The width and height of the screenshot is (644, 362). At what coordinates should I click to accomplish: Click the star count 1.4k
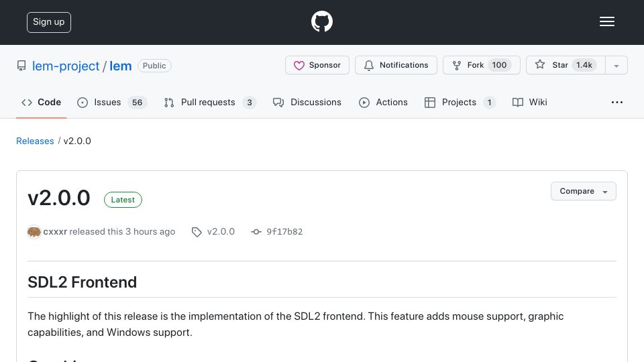pos(584,65)
